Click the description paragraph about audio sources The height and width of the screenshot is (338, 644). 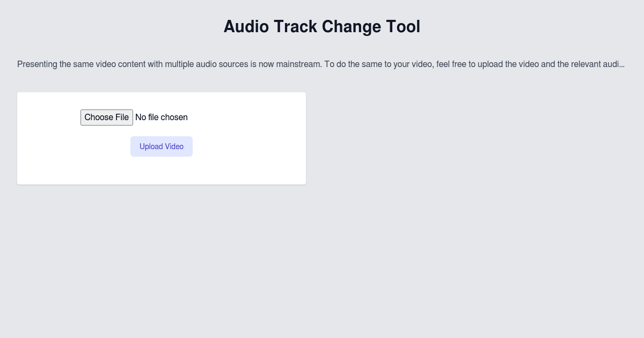(x=321, y=64)
